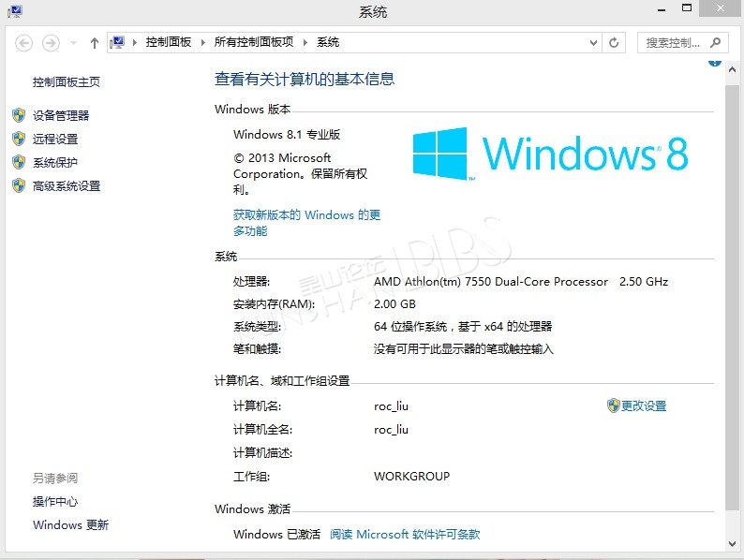This screenshot has height=560, width=744.
Task: Maximize the 系统 window
Action: 687,8
